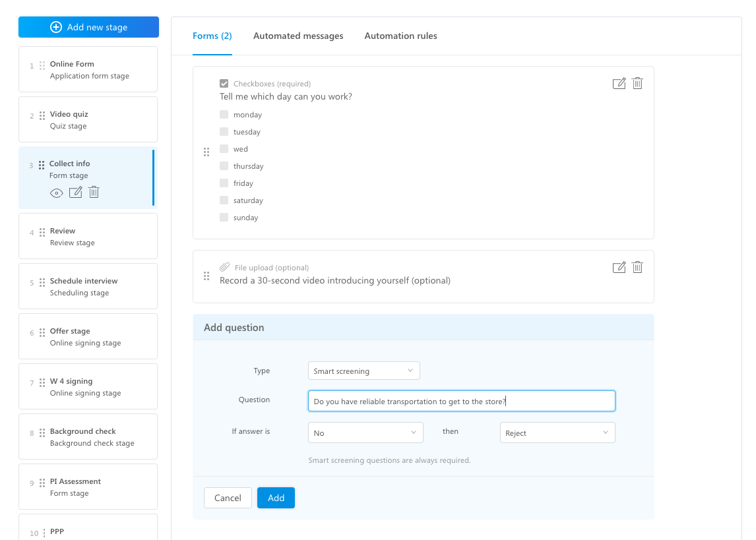The image size is (756, 540).
Task: Grab the drag handle of Collect info stage
Action: (x=42, y=165)
